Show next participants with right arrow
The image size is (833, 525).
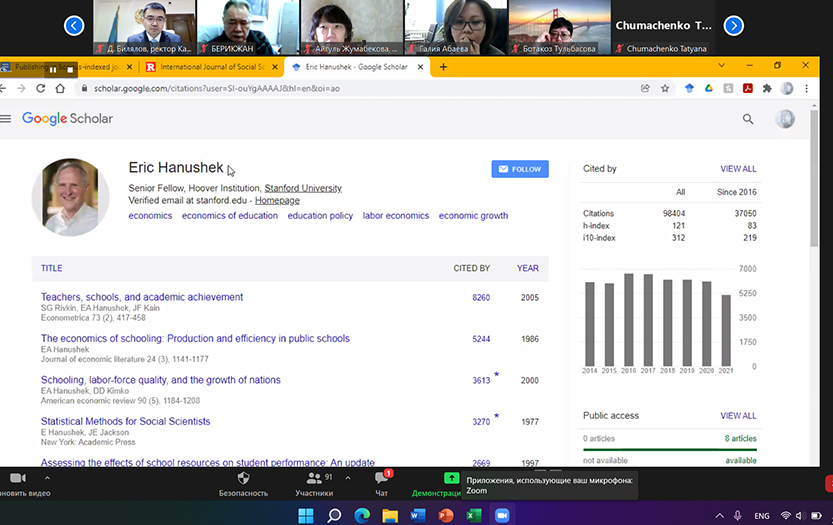click(x=733, y=25)
